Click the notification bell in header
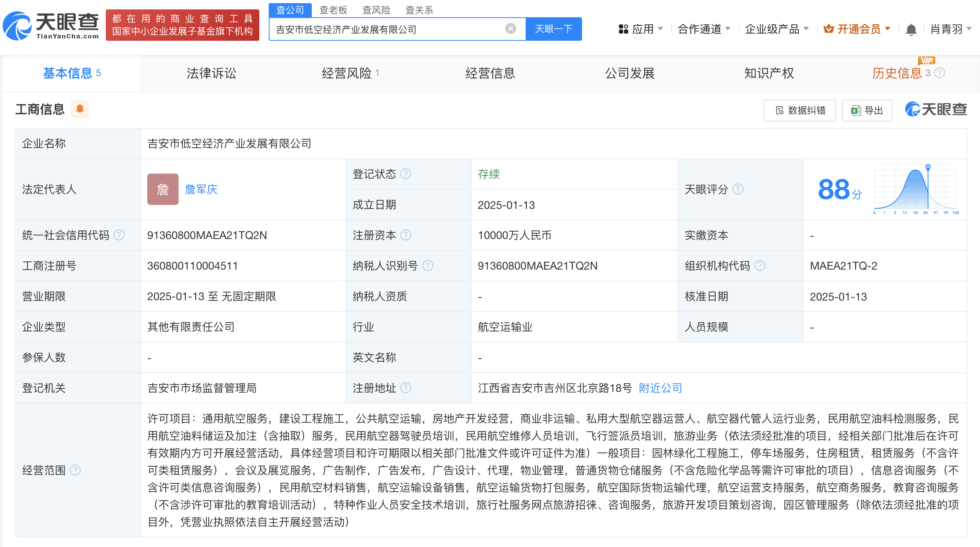Viewport: 980px width, 547px height. (911, 29)
